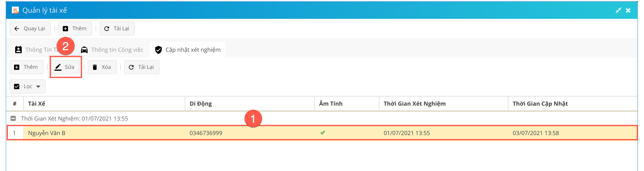The width and height of the screenshot is (644, 171).
Task: Close the Quản lý tài xế dialog
Action: [628, 10]
